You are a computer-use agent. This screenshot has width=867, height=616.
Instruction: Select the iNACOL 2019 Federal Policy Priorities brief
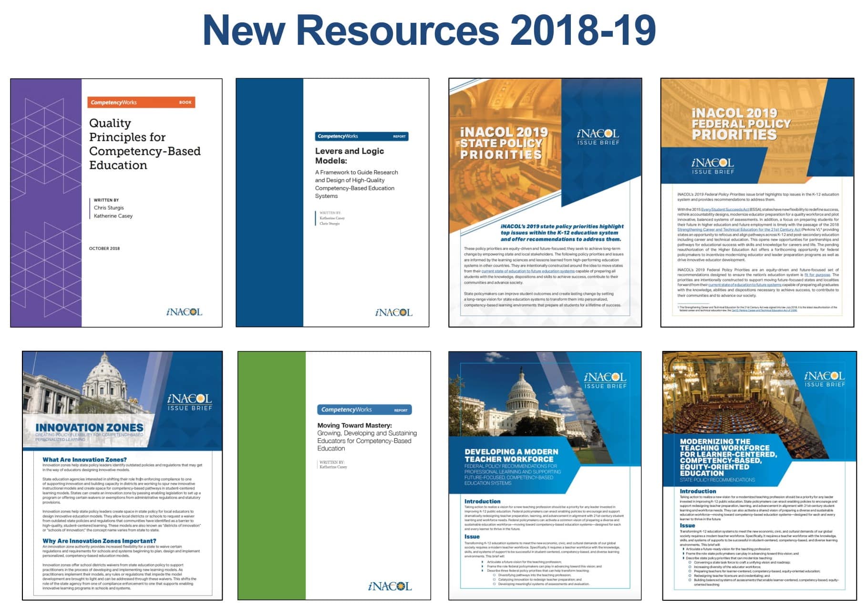757,203
